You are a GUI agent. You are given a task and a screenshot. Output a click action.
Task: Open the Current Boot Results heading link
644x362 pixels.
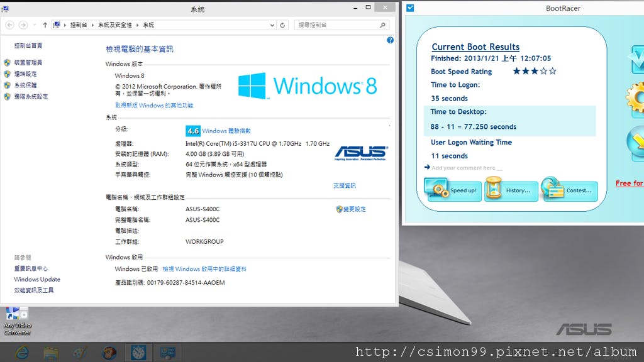pyautogui.click(x=475, y=47)
